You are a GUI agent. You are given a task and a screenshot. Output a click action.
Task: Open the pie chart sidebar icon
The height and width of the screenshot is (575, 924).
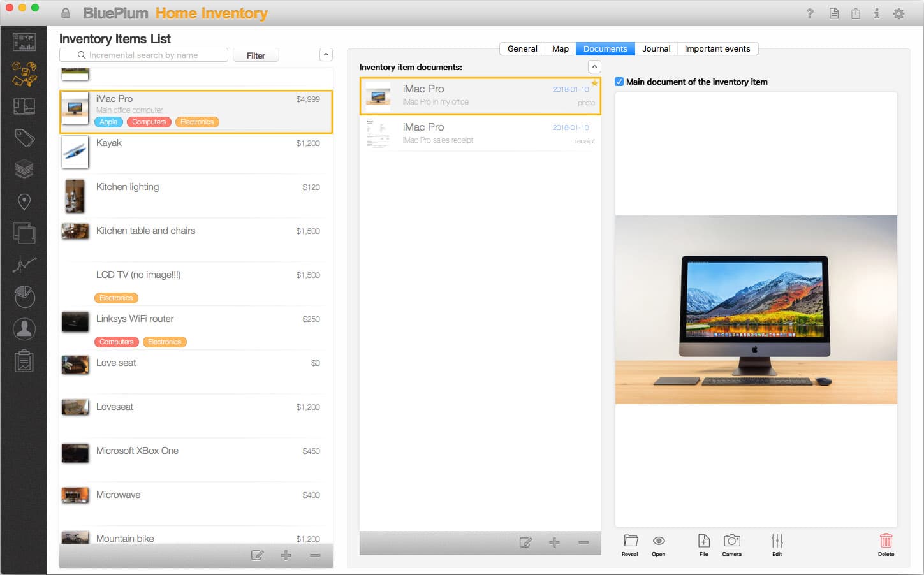(x=24, y=296)
